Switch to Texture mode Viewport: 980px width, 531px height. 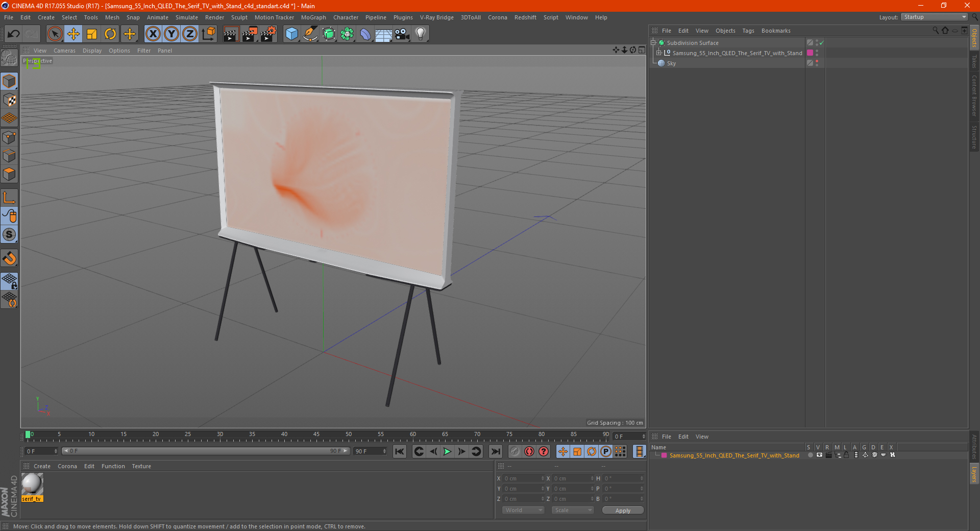(9, 100)
